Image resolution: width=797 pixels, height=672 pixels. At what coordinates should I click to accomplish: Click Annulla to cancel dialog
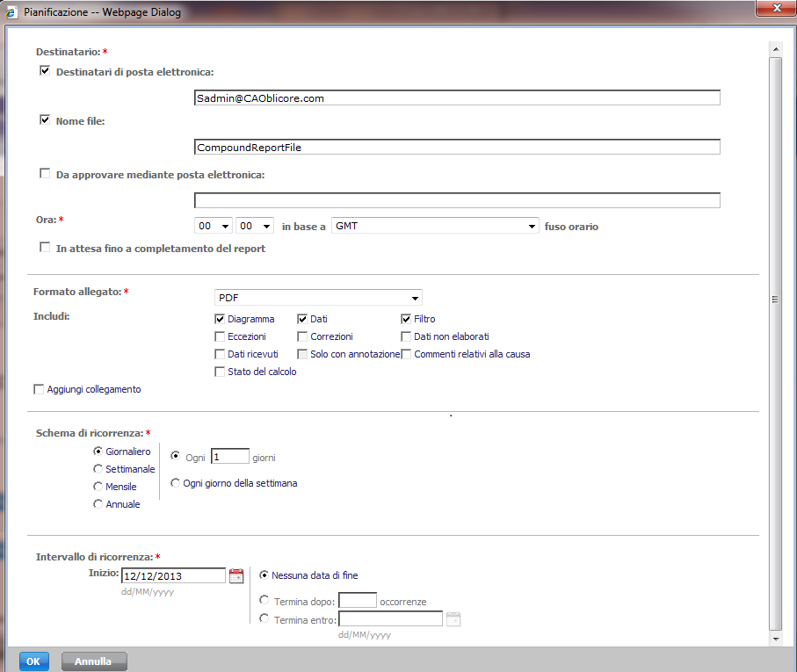tap(94, 661)
